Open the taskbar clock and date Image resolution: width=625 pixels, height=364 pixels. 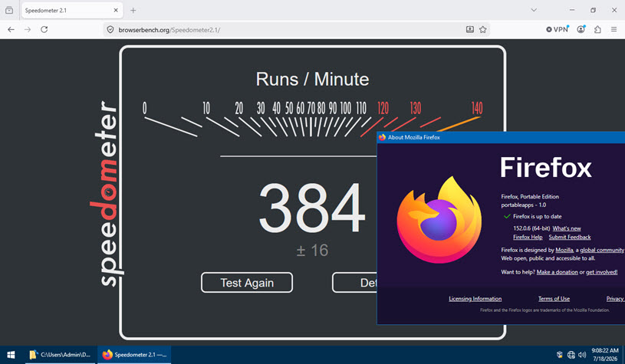pos(605,355)
